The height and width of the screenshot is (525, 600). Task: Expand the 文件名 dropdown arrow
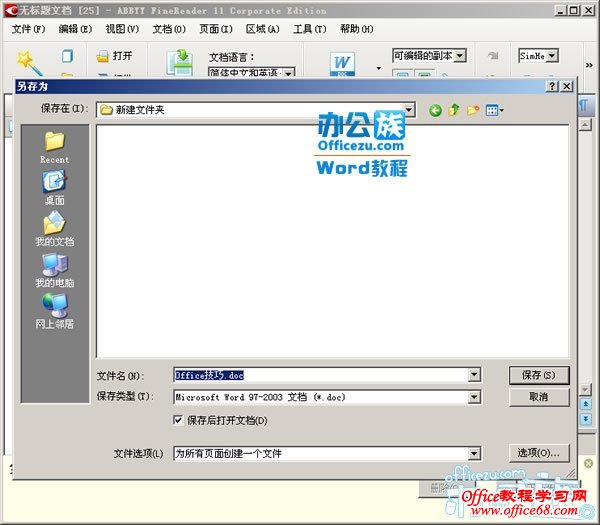[x=474, y=375]
